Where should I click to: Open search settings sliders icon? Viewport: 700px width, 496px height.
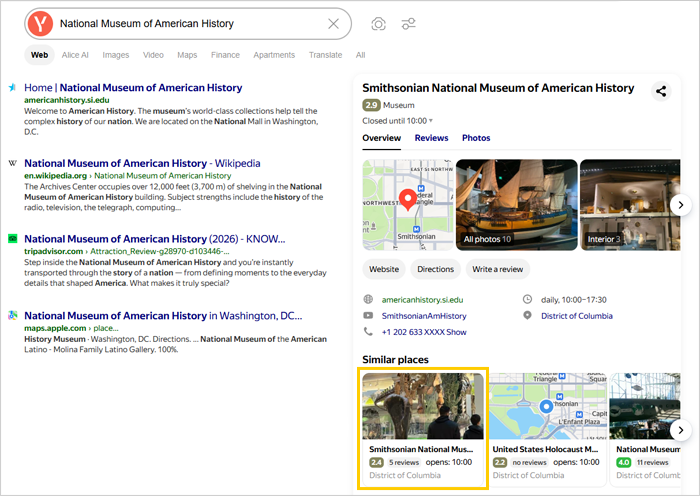[408, 24]
